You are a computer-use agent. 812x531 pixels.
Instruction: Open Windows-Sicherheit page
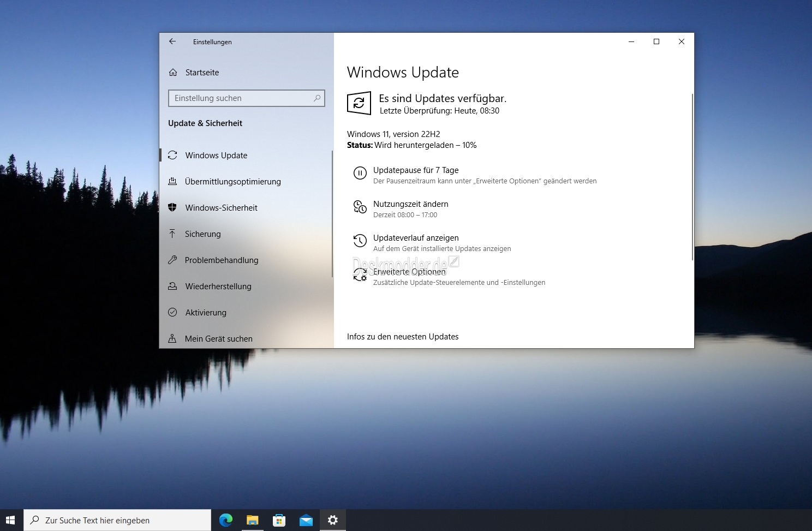point(246,208)
